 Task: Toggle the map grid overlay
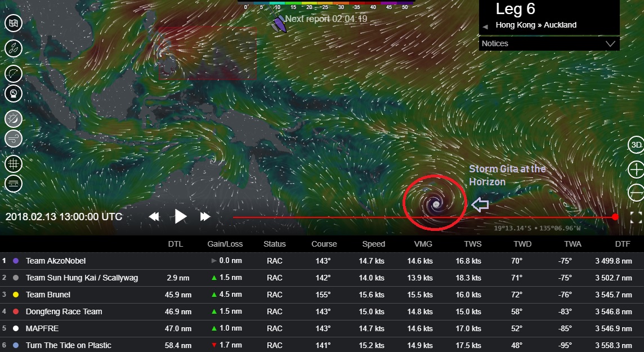pos(13,164)
